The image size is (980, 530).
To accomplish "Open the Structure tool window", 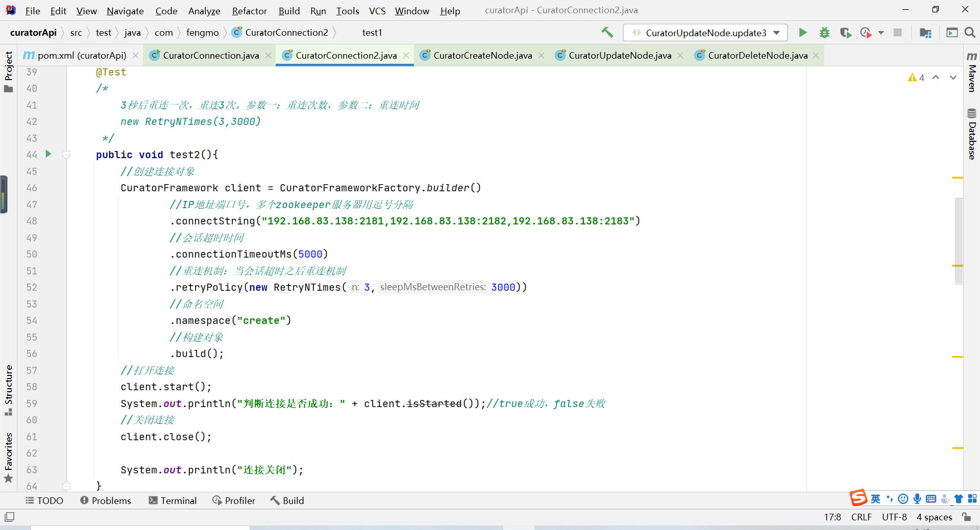I will [8, 390].
